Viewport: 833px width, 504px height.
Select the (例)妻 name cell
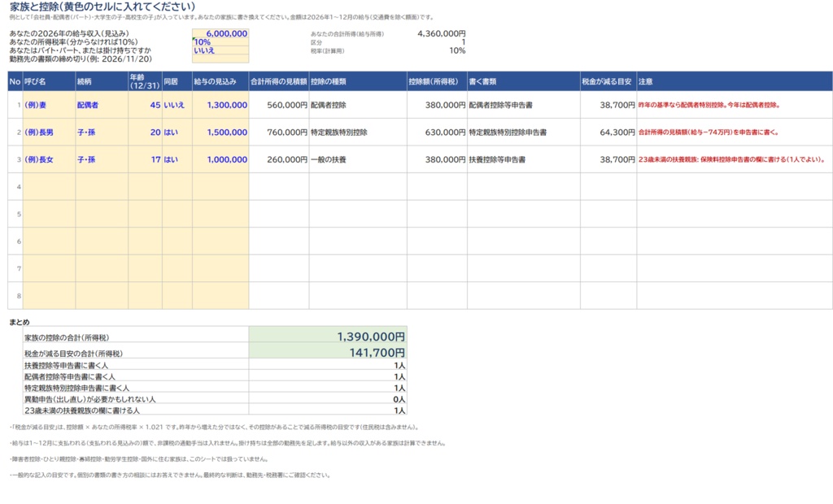(49, 105)
